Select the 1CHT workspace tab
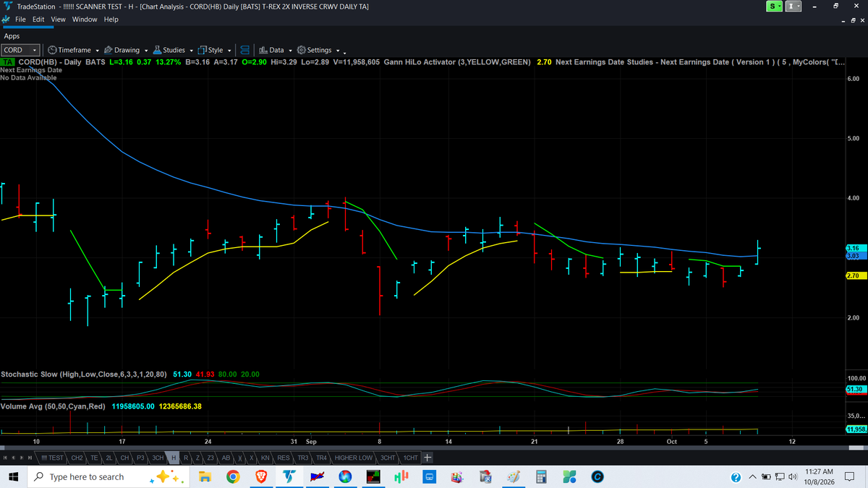 tap(411, 458)
